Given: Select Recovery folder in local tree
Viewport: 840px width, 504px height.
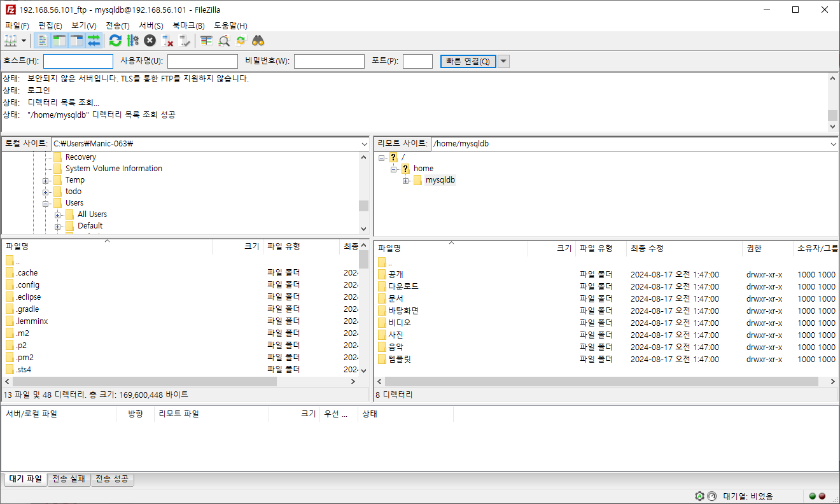Looking at the screenshot, I should tap(80, 157).
